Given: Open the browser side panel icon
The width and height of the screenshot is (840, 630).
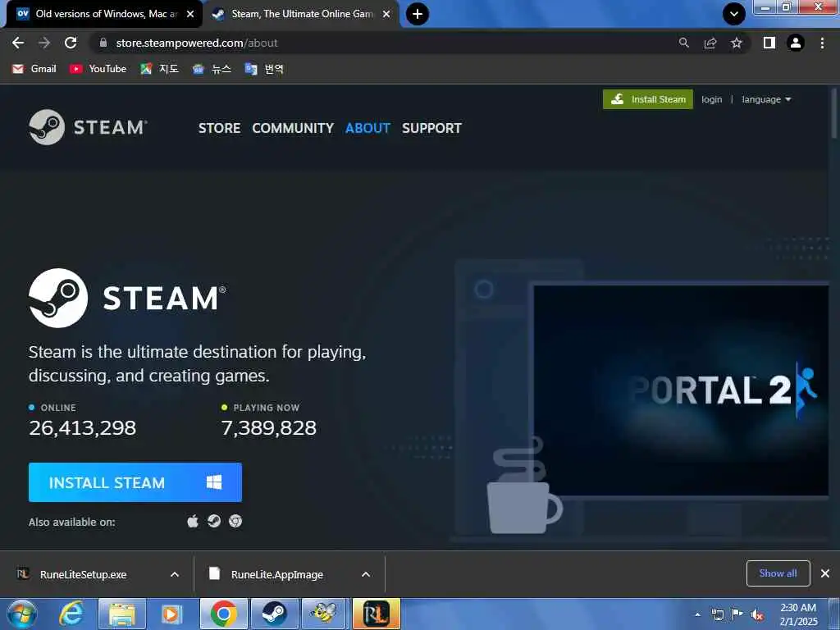Looking at the screenshot, I should 769,43.
